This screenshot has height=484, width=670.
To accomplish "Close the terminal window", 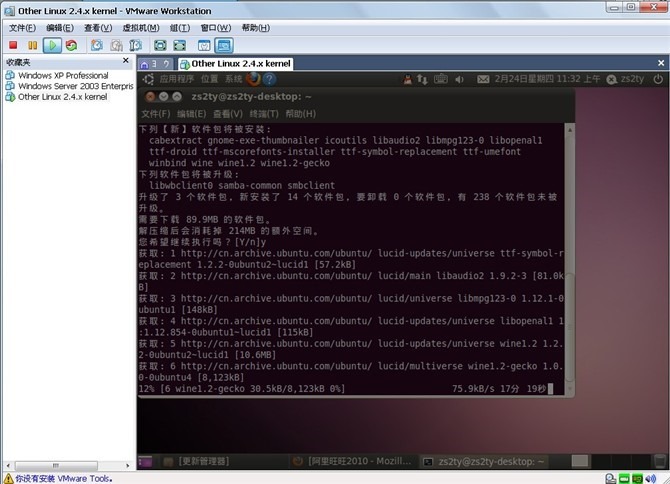I will (150, 97).
